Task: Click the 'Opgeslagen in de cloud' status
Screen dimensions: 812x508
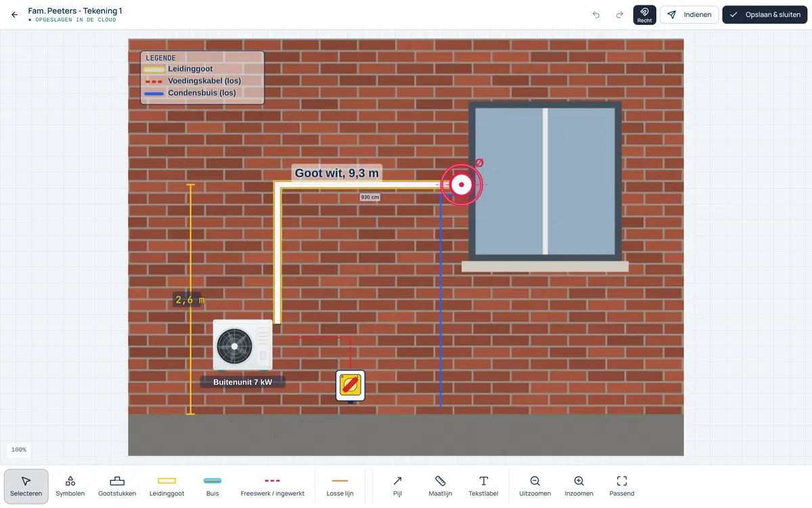Action: tap(72, 20)
